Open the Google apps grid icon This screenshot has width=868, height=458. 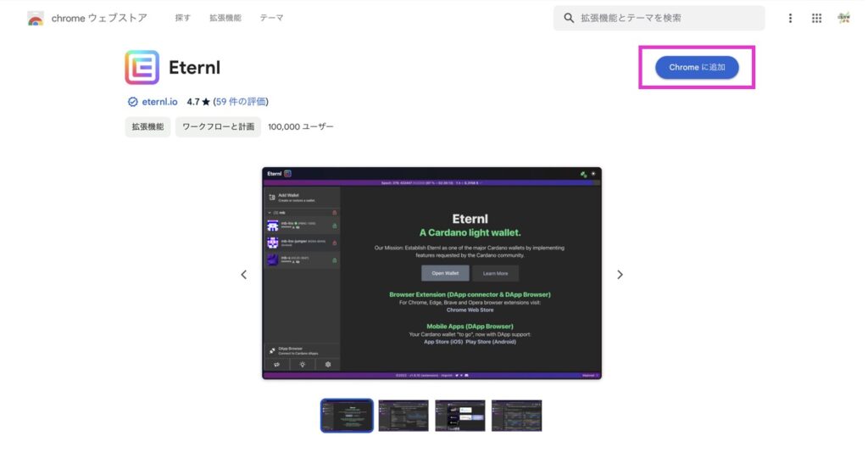point(816,19)
